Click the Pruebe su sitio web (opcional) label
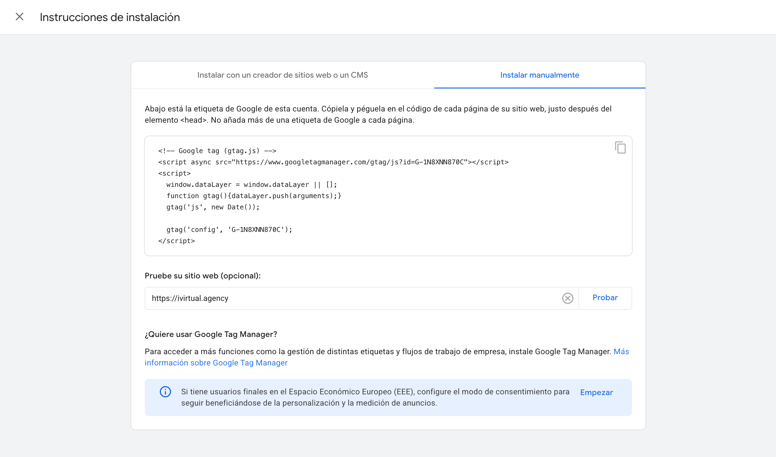Image resolution: width=776 pixels, height=457 pixels. click(x=202, y=276)
